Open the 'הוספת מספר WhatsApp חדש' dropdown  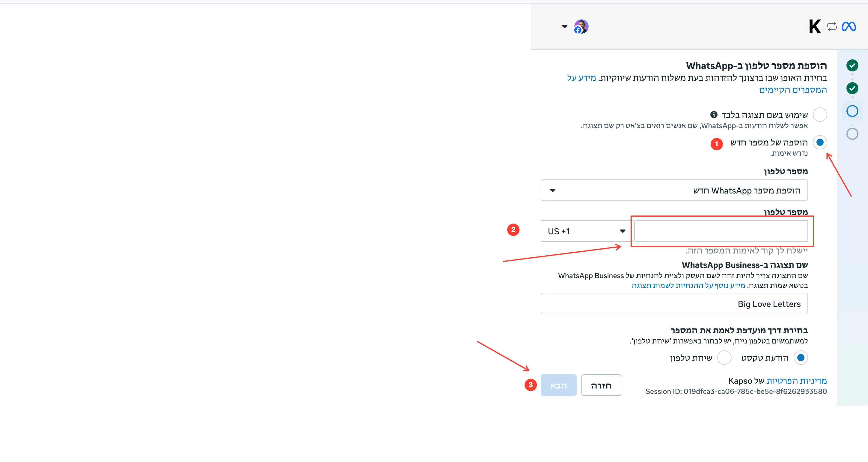[x=674, y=190]
